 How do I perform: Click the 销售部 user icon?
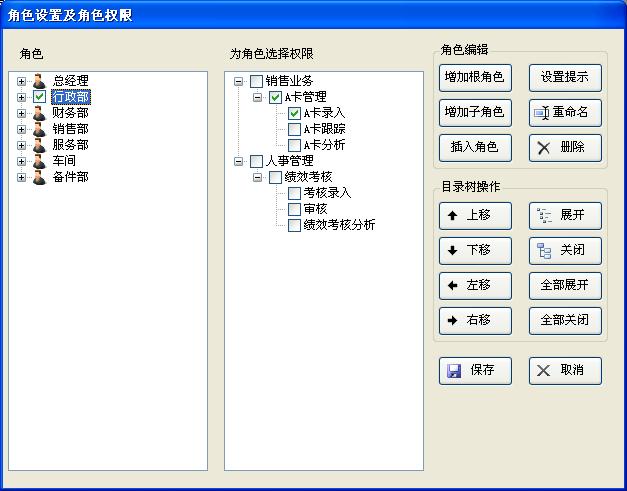(39, 129)
